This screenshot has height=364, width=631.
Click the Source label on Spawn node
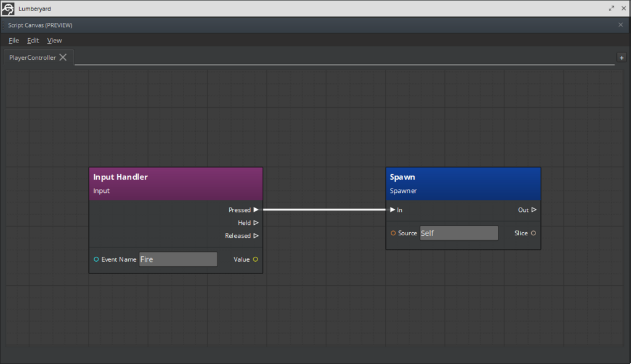[407, 233]
